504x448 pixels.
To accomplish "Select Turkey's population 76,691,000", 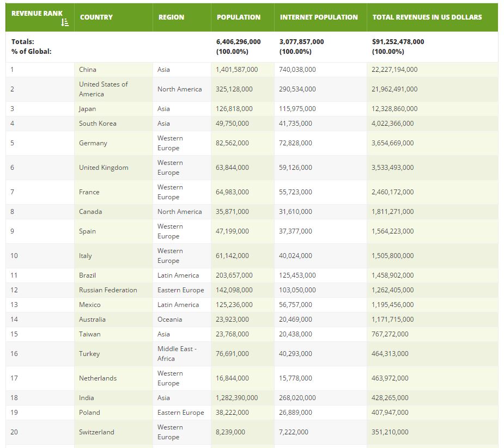I will click(232, 354).
